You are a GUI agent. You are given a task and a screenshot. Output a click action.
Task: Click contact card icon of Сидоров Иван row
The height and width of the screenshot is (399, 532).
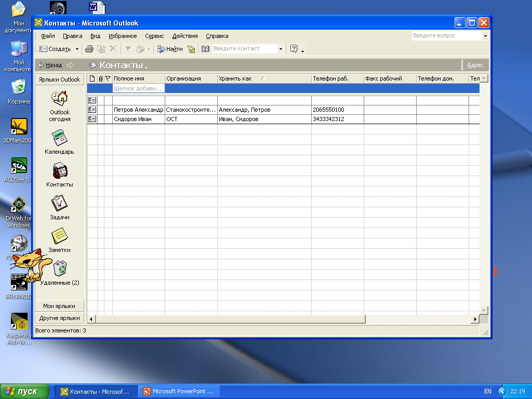[x=92, y=119]
